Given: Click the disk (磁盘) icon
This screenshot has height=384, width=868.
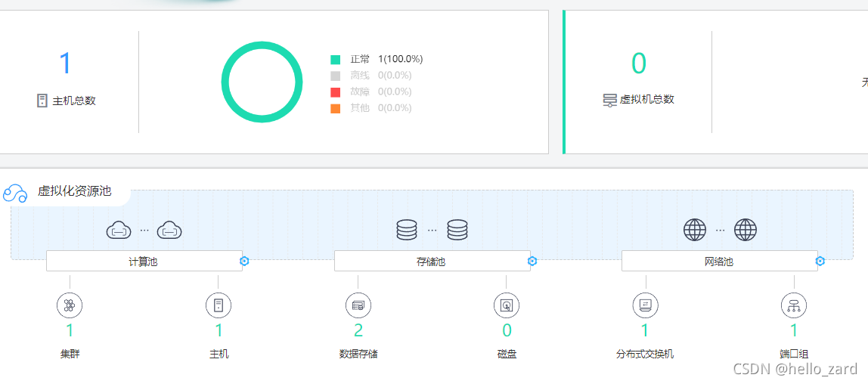Looking at the screenshot, I should point(507,305).
